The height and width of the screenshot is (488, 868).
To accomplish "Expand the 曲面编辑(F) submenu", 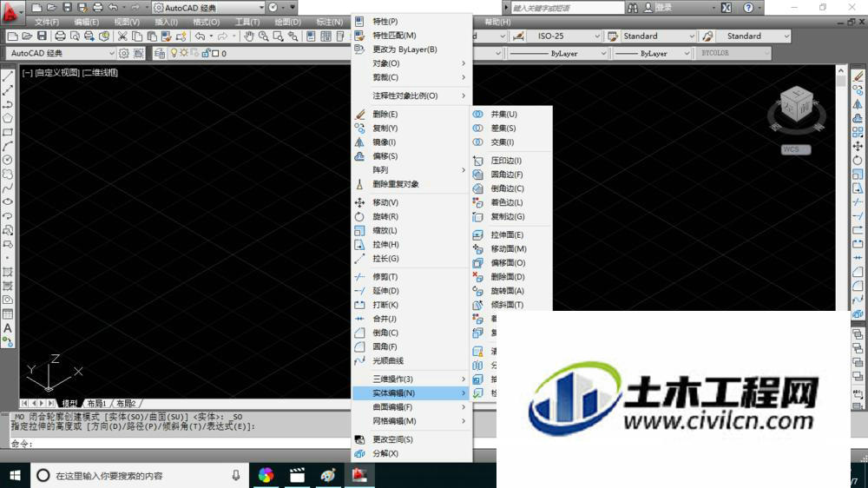I will point(411,407).
